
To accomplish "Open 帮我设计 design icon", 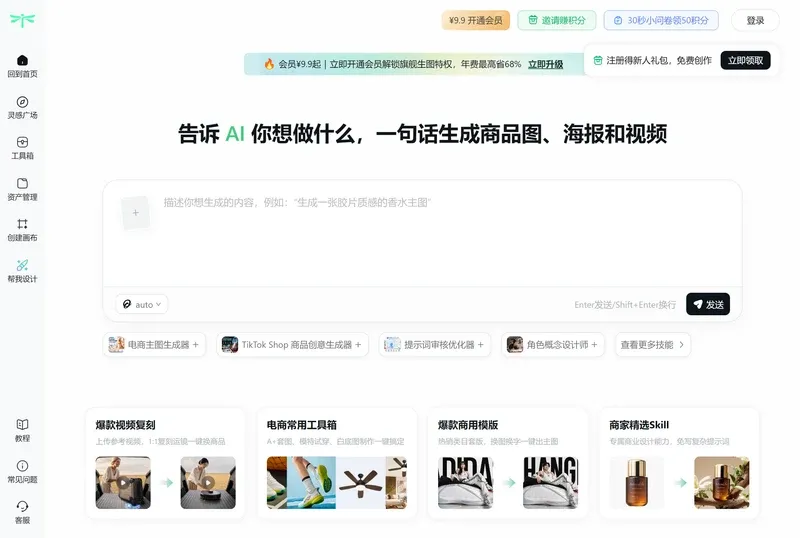I will 22,265.
